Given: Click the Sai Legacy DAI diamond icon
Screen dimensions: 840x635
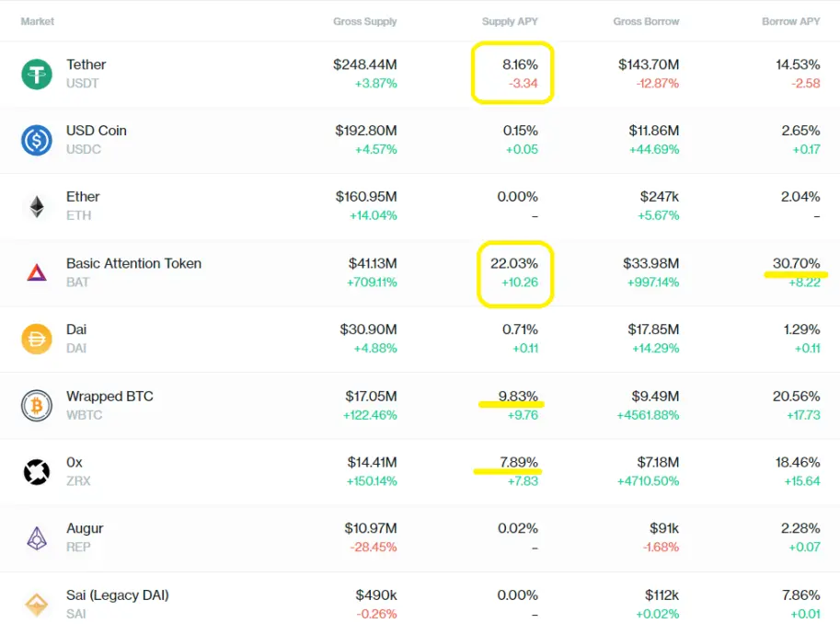Looking at the screenshot, I should tap(37, 605).
